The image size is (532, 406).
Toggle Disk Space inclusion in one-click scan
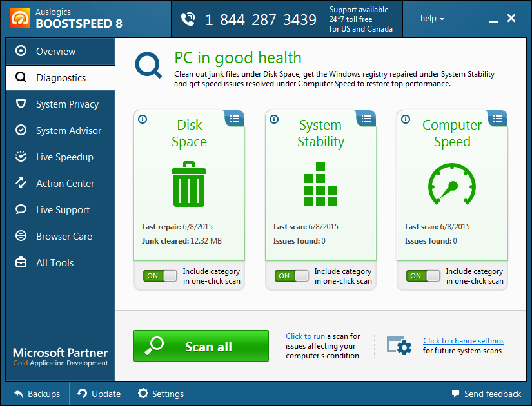[160, 276]
